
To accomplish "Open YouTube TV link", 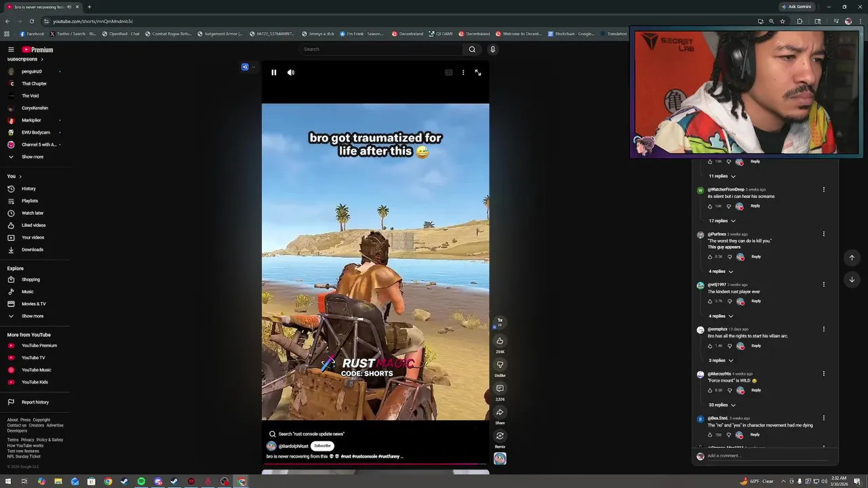I will pyautogui.click(x=33, y=358).
